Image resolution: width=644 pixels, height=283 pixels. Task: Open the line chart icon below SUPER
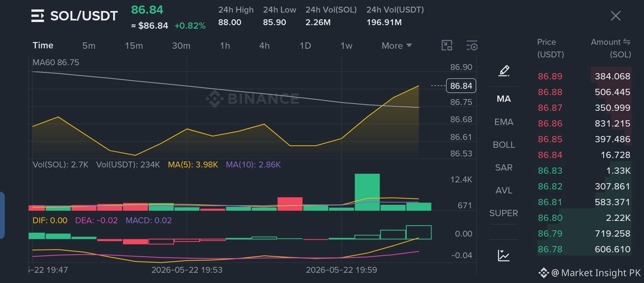(503, 255)
